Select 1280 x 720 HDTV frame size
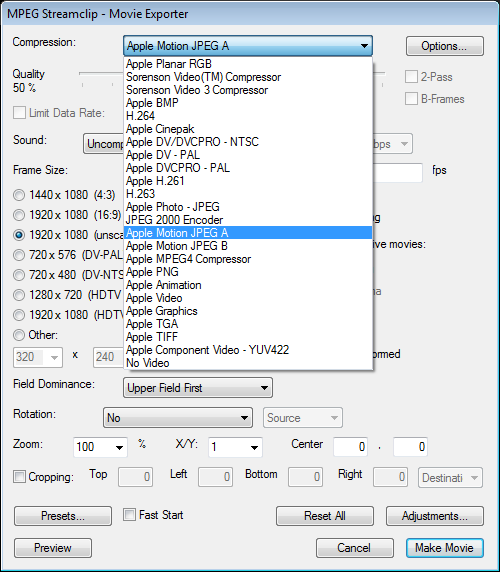The height and width of the screenshot is (572, 500). [19, 295]
